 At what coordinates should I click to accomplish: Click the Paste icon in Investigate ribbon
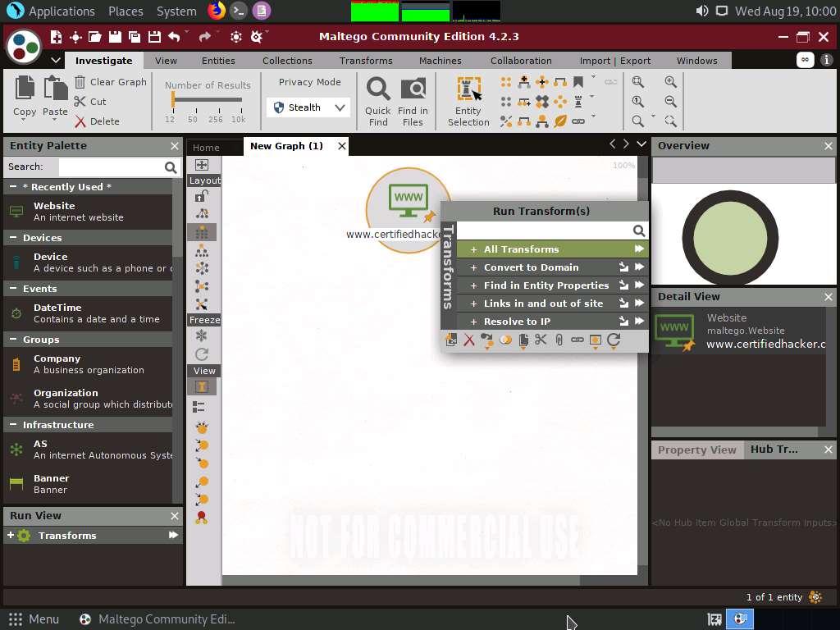click(x=55, y=89)
